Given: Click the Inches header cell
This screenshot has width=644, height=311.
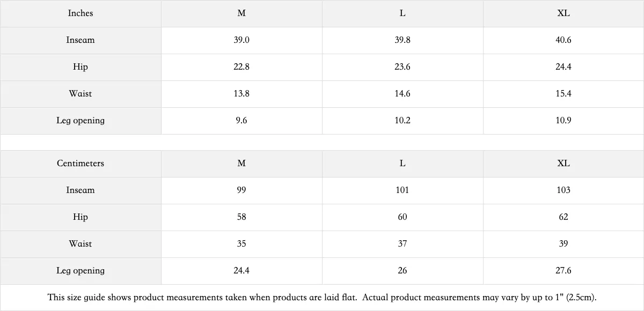Looking at the screenshot, I should tap(80, 13).
